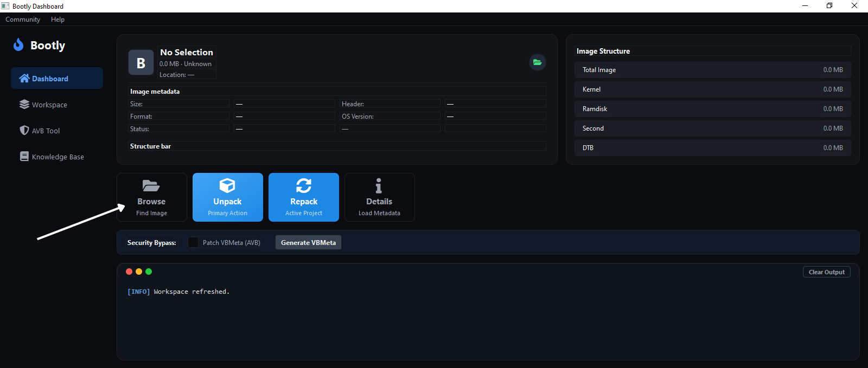Enable the Patch VBMeta (AVB) checkbox
This screenshot has height=368, width=868.
[x=193, y=242]
